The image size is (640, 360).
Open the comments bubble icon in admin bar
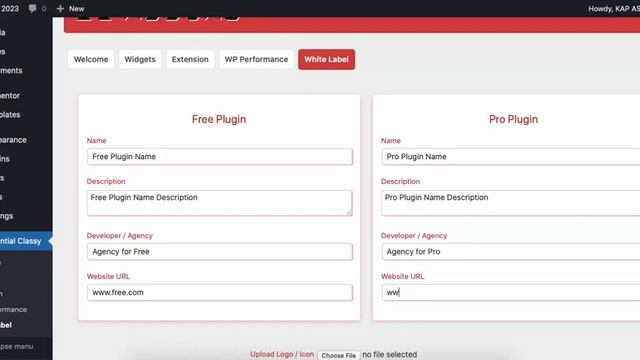[x=32, y=9]
